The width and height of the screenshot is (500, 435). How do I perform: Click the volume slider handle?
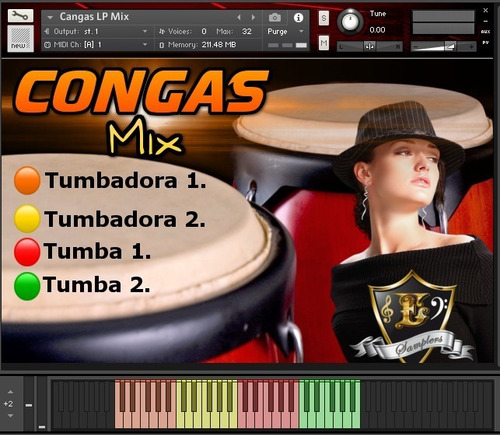click(x=450, y=46)
